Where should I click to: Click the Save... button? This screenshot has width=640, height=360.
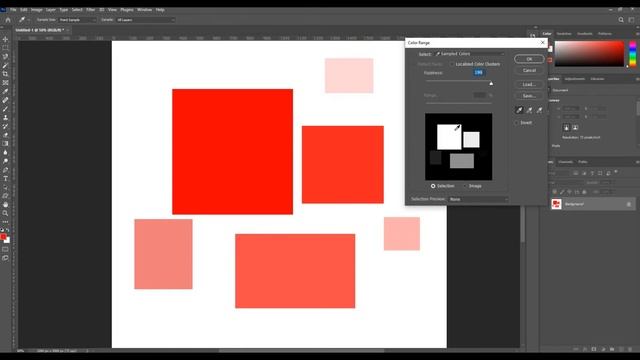point(529,96)
